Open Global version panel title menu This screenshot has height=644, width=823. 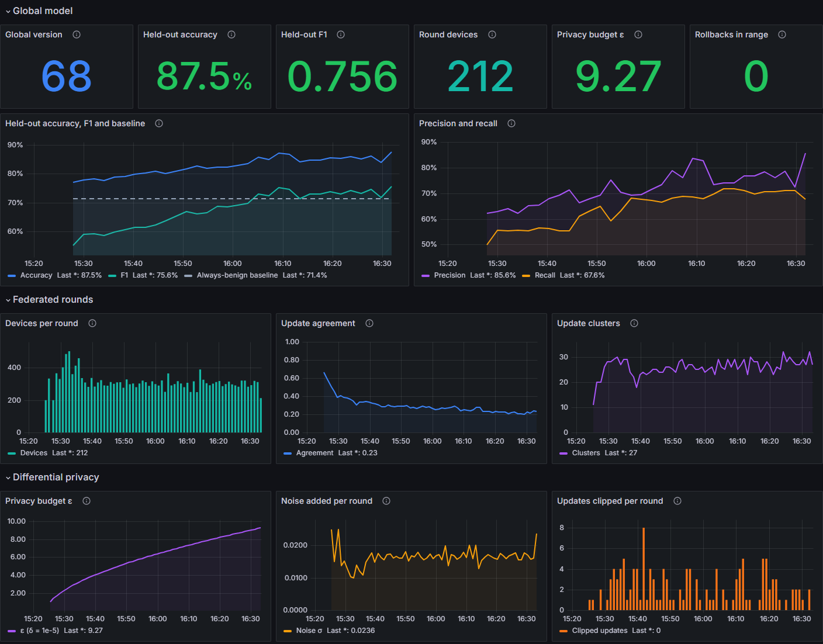pos(34,34)
